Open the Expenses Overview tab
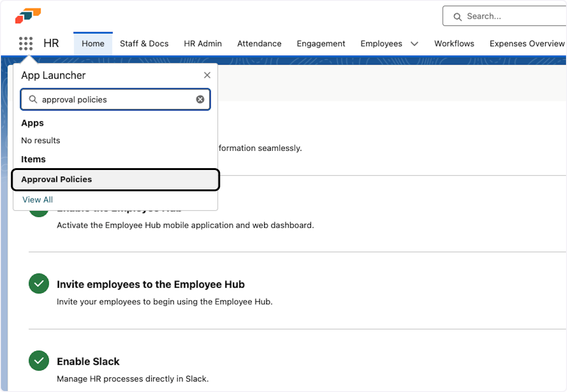 (526, 43)
